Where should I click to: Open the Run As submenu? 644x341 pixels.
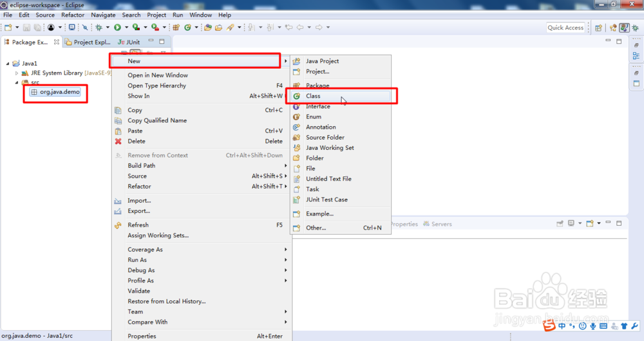(x=201, y=260)
